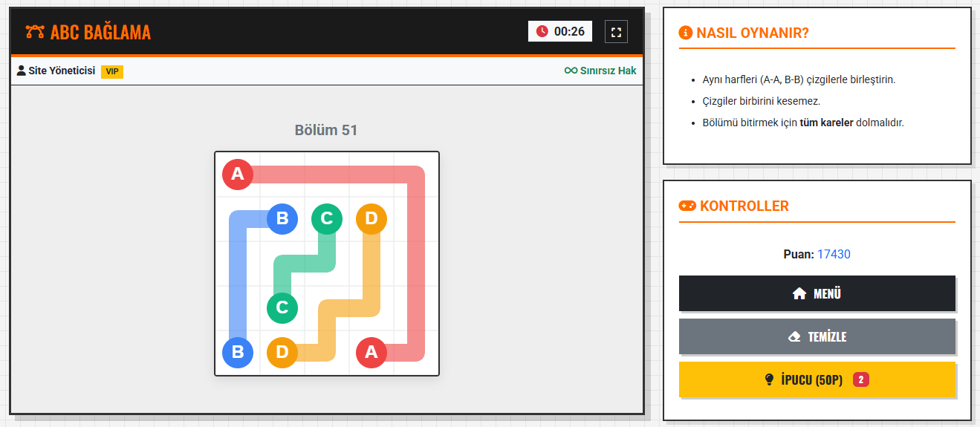Click the score value 17430
This screenshot has height=427, width=980.
pos(834,254)
